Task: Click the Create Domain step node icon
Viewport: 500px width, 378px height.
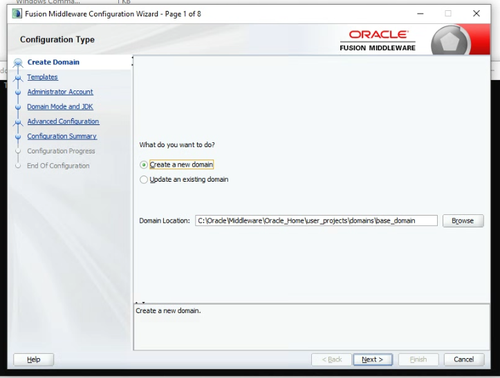Action: pyautogui.click(x=18, y=62)
